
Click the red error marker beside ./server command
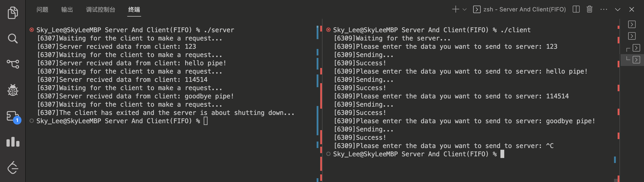click(x=32, y=30)
